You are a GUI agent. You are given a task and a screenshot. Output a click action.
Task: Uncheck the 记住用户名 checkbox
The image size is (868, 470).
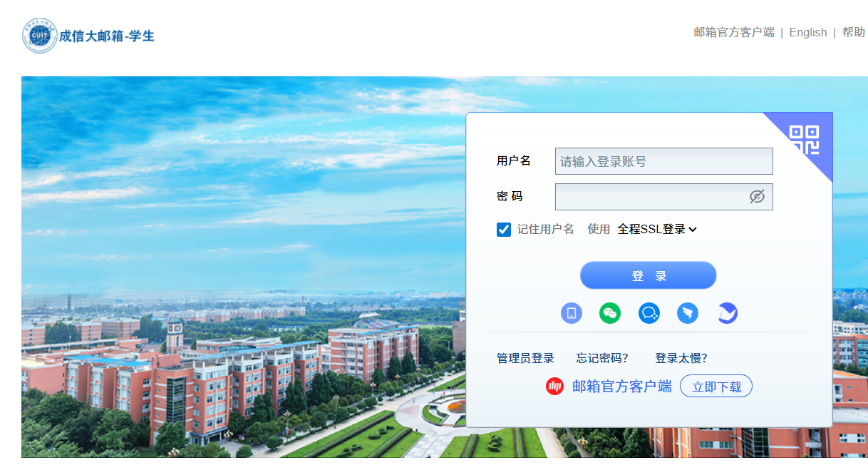coord(504,229)
